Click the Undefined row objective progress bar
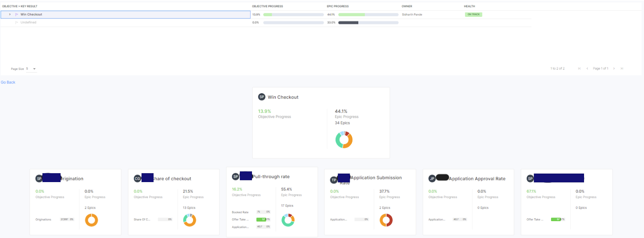 pos(293,23)
